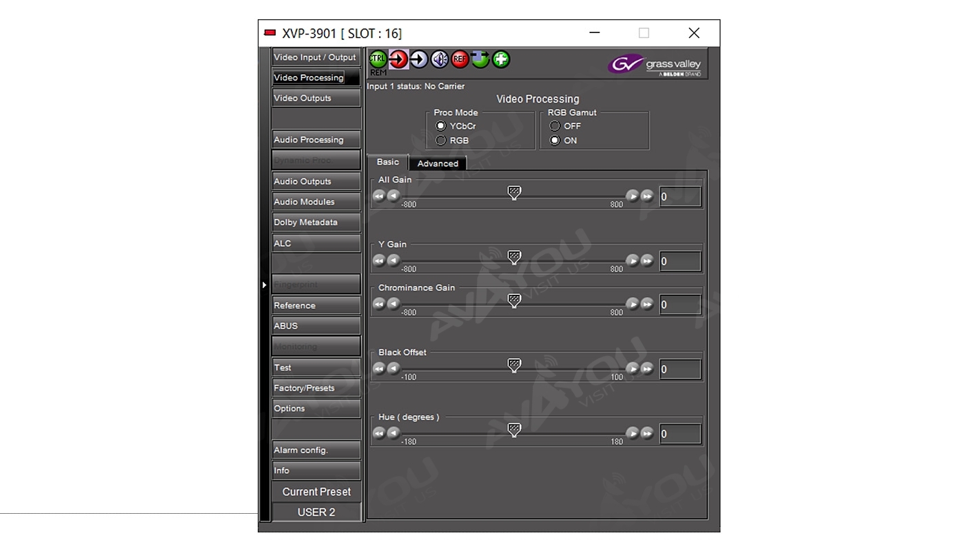Viewport: 980px width, 551px height.
Task: Click the red input arrow status icon
Action: click(398, 60)
